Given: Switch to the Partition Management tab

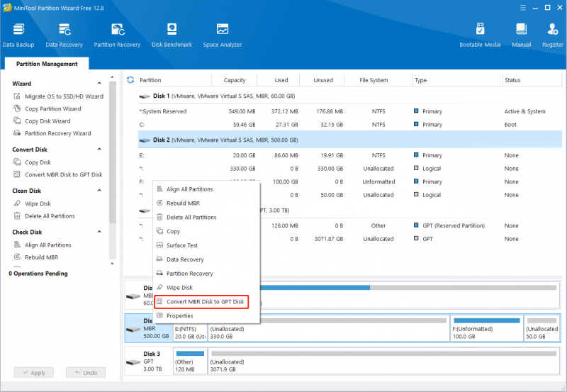Looking at the screenshot, I should pos(47,64).
